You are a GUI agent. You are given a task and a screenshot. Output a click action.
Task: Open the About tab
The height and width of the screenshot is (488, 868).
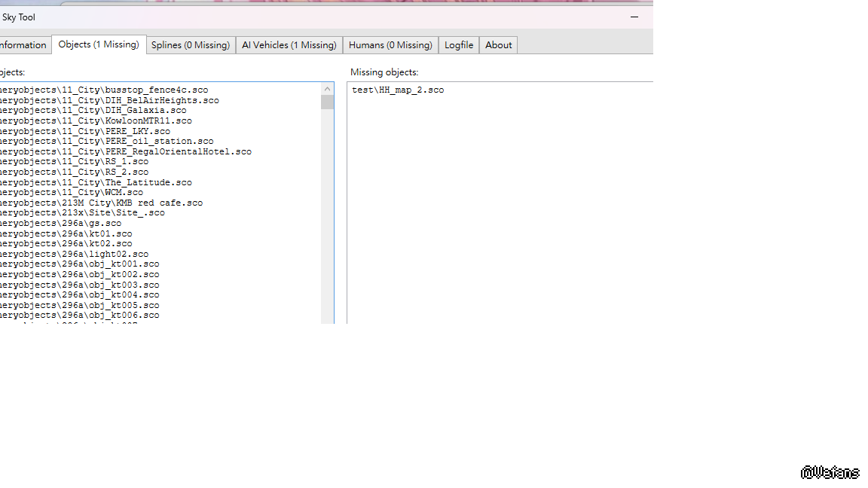(498, 45)
